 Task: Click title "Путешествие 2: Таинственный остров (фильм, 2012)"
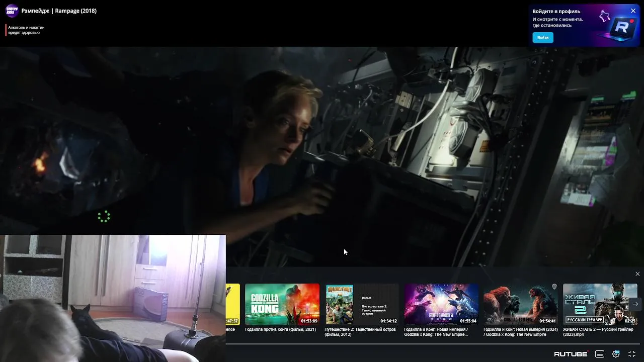pos(360,332)
